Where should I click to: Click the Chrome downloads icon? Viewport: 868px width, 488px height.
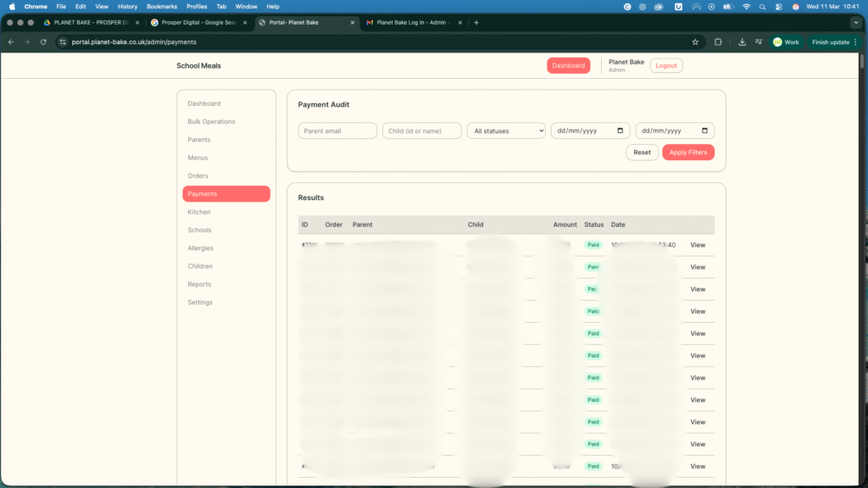[742, 42]
